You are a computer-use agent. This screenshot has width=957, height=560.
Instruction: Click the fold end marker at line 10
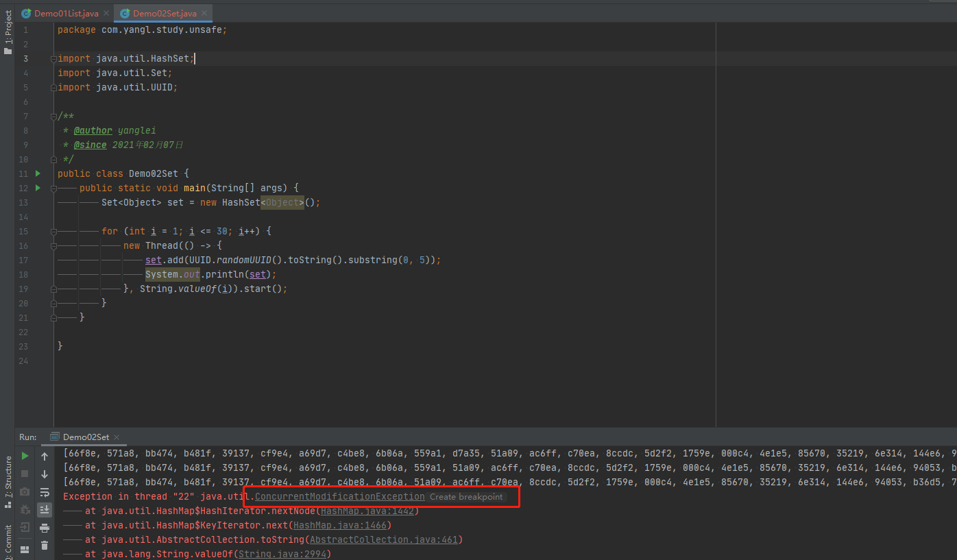(x=53, y=159)
